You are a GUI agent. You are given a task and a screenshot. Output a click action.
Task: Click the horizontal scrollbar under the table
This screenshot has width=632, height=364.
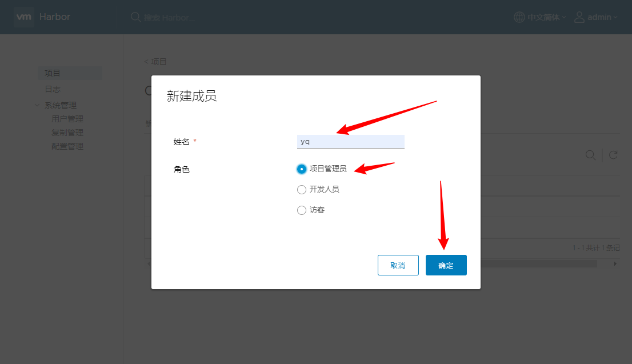pos(538,263)
